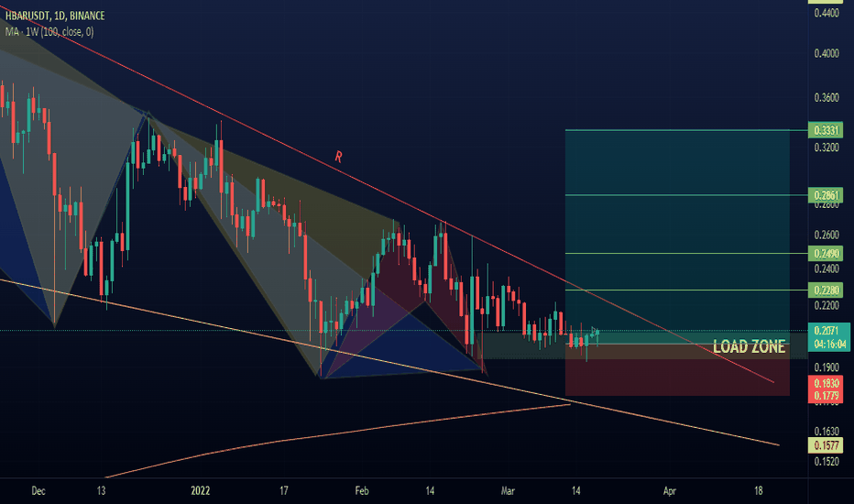This screenshot has height=504, width=854.
Task: Click the HBARUSDT, 1D, BINANCE symbol title
Action: pyautogui.click(x=55, y=16)
